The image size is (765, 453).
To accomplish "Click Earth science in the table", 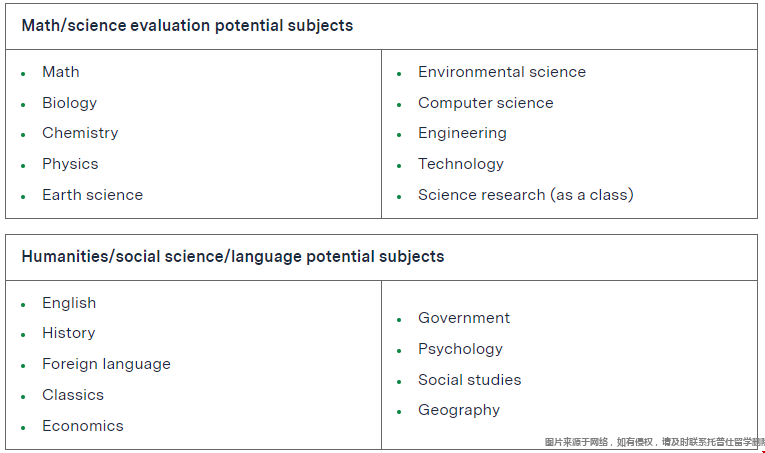I will click(92, 195).
